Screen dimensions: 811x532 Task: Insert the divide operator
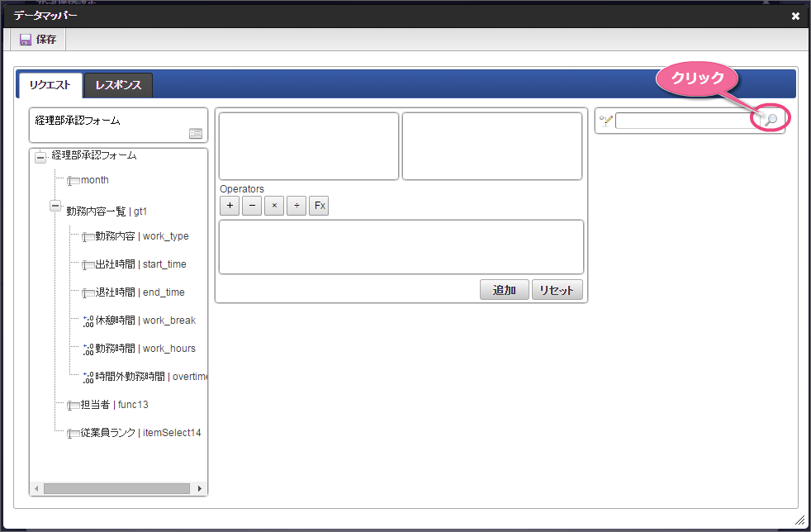click(x=296, y=206)
